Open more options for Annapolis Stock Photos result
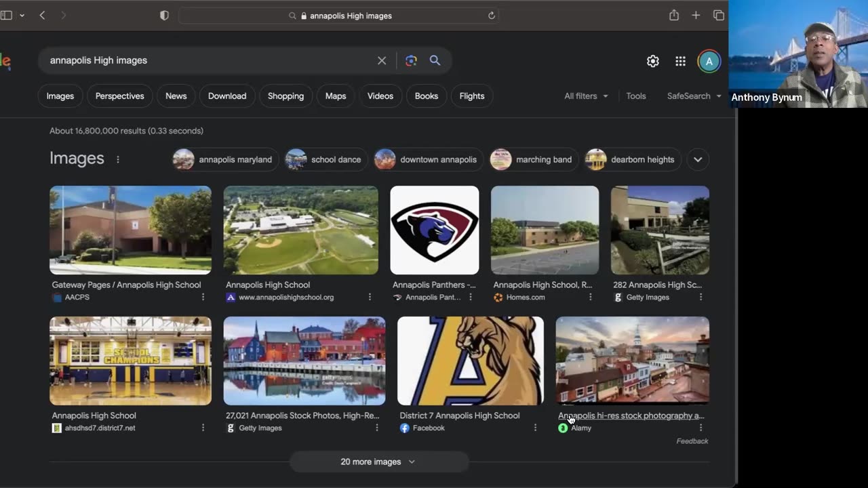Screen dimensions: 868x488 [x=376, y=428]
